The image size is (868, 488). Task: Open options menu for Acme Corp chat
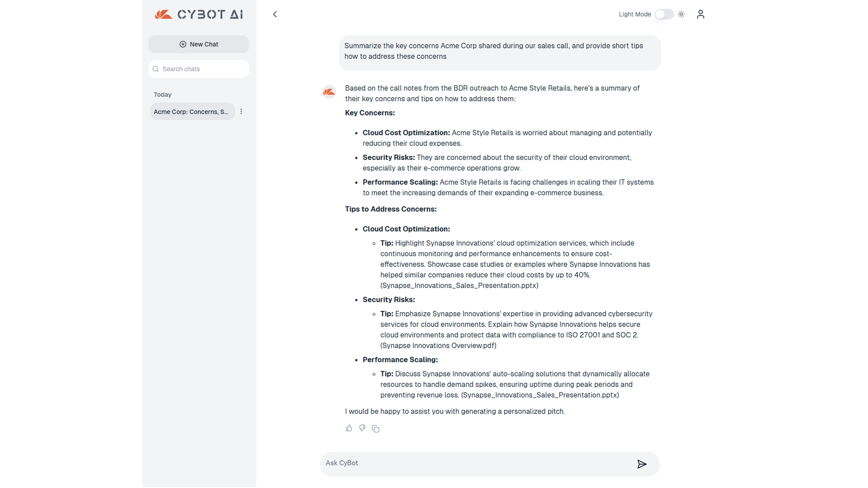[x=241, y=111]
